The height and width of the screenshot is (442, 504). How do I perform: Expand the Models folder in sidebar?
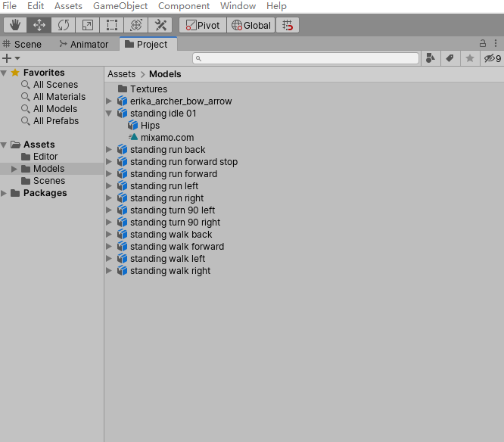coord(14,169)
